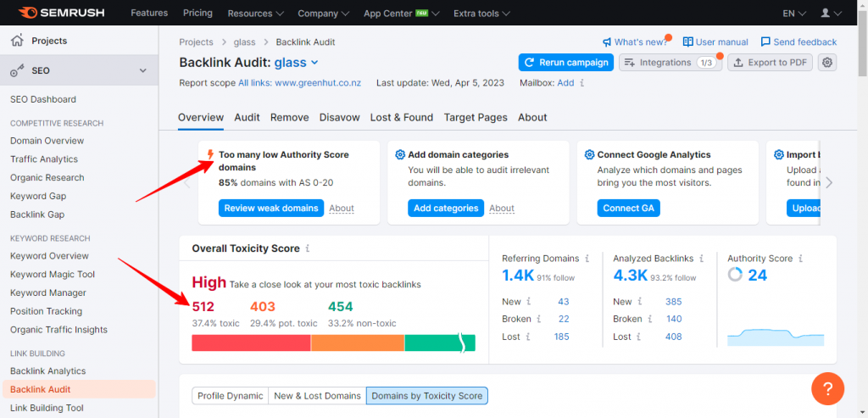Click info icon next to Analyzed Backlinks
868x418 pixels.
(x=701, y=259)
